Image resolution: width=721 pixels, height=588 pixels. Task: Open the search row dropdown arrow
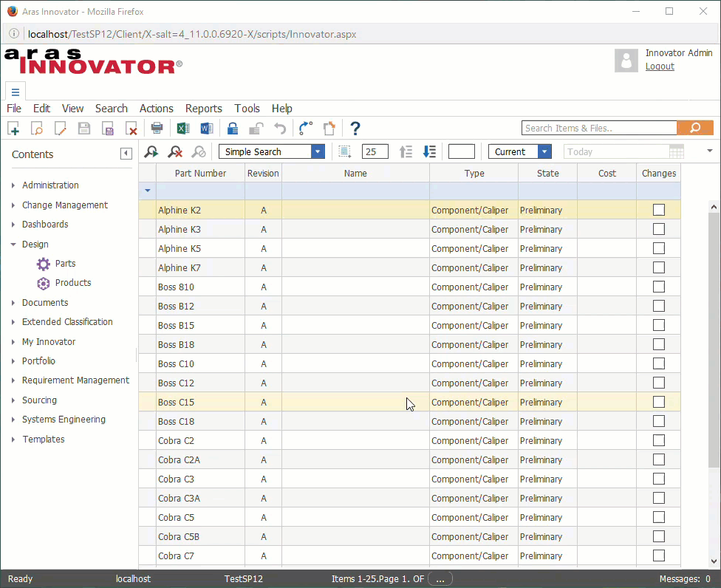pos(148,191)
